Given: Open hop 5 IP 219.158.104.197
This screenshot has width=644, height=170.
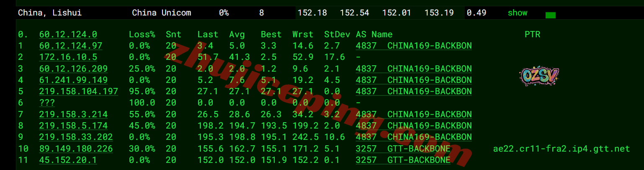Looking at the screenshot, I should click(x=78, y=91).
